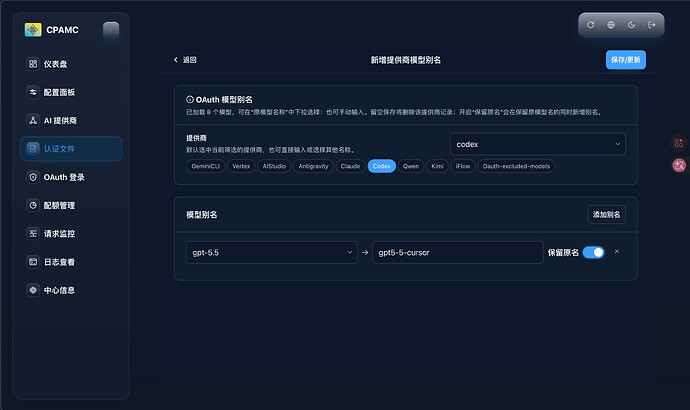Select the Antigravity provider chip
This screenshot has height=410, width=690.
click(313, 166)
